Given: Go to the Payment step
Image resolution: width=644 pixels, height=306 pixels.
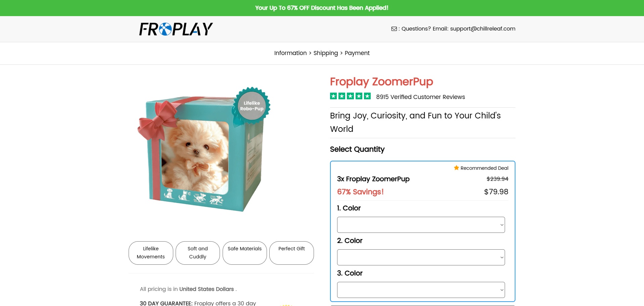Looking at the screenshot, I should pos(357,53).
